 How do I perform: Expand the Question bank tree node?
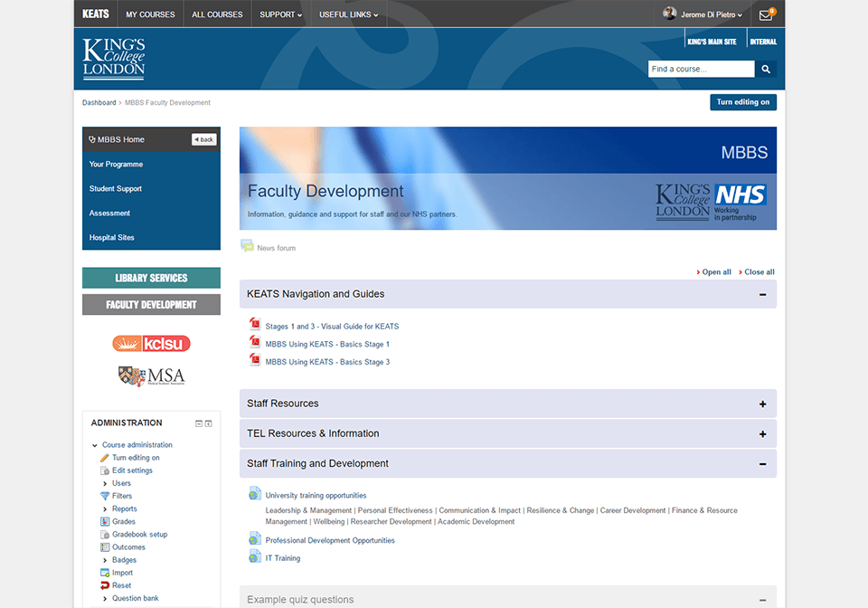click(x=105, y=598)
